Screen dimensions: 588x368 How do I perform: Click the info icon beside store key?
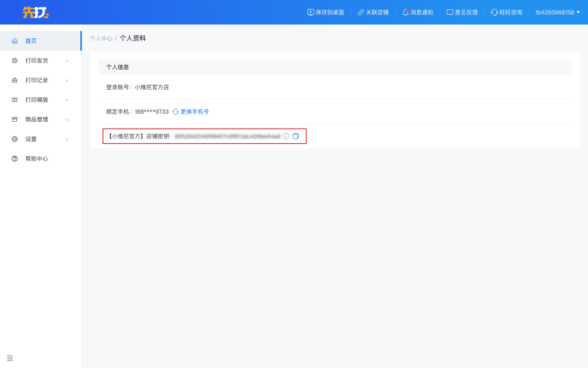point(286,136)
